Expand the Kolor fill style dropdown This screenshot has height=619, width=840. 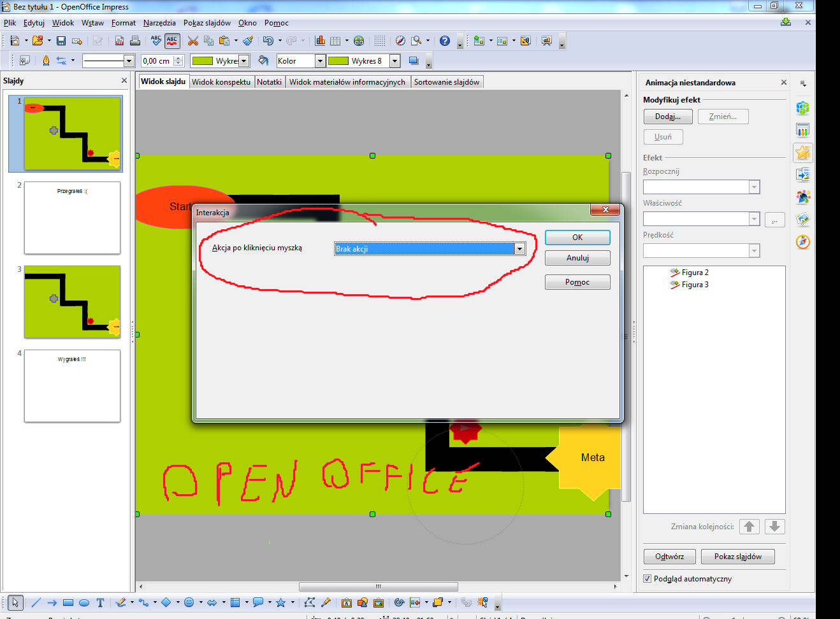point(320,61)
